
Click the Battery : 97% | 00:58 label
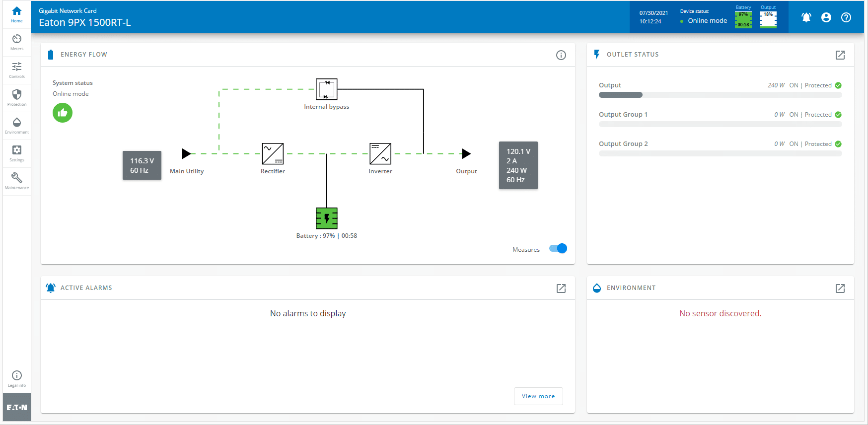(327, 236)
